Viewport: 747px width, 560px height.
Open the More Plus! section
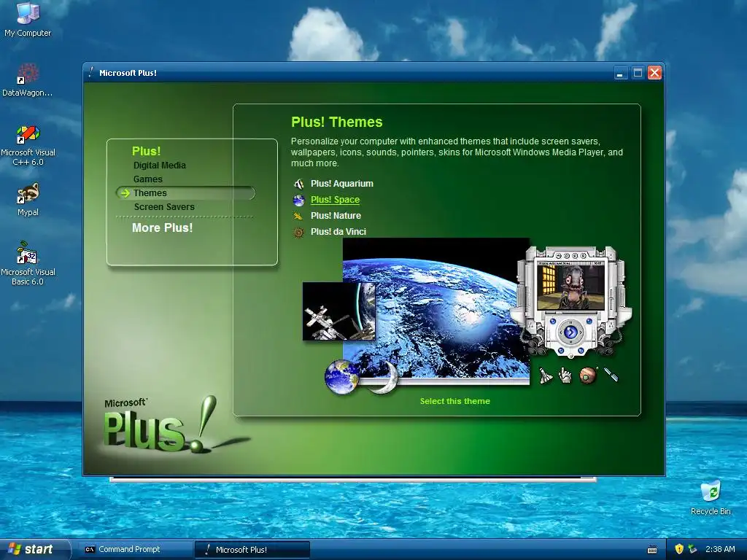coord(163,227)
